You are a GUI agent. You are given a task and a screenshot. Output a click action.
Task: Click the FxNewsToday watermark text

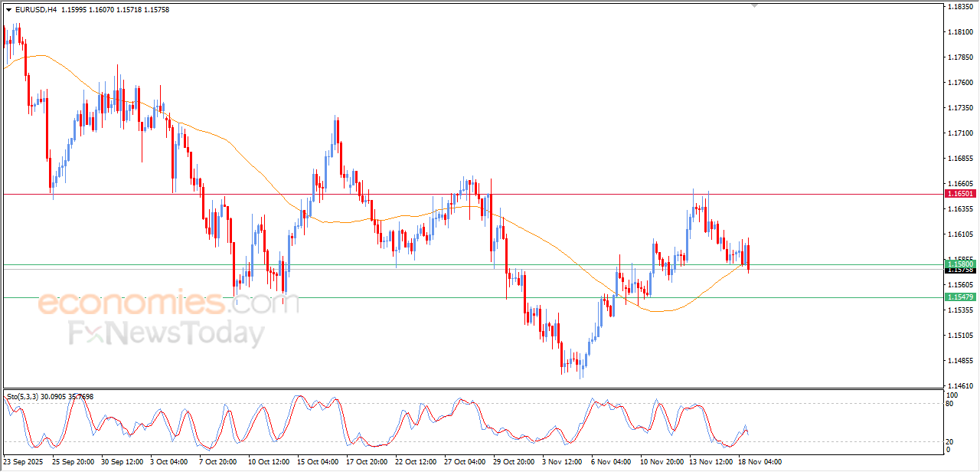pyautogui.click(x=166, y=334)
